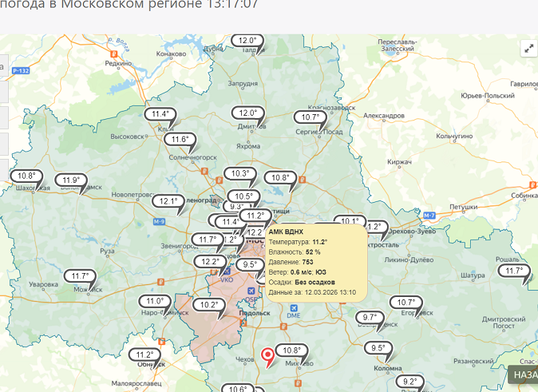Click the red location pin near Chekhov
Viewport: 538px width, 392px height.
point(267,354)
